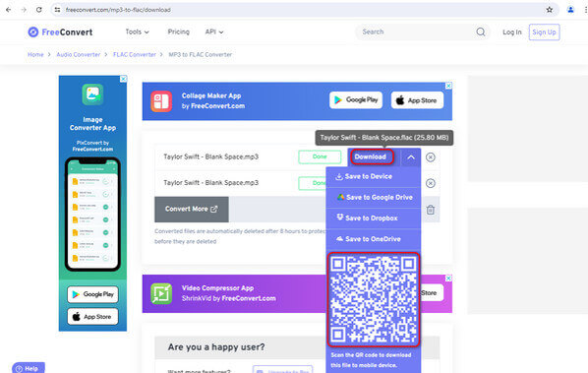Go to the Home breadcrumb

(x=35, y=55)
